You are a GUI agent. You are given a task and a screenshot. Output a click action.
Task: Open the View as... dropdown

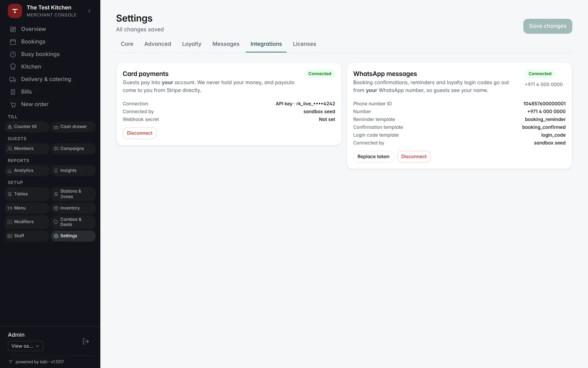(25, 346)
